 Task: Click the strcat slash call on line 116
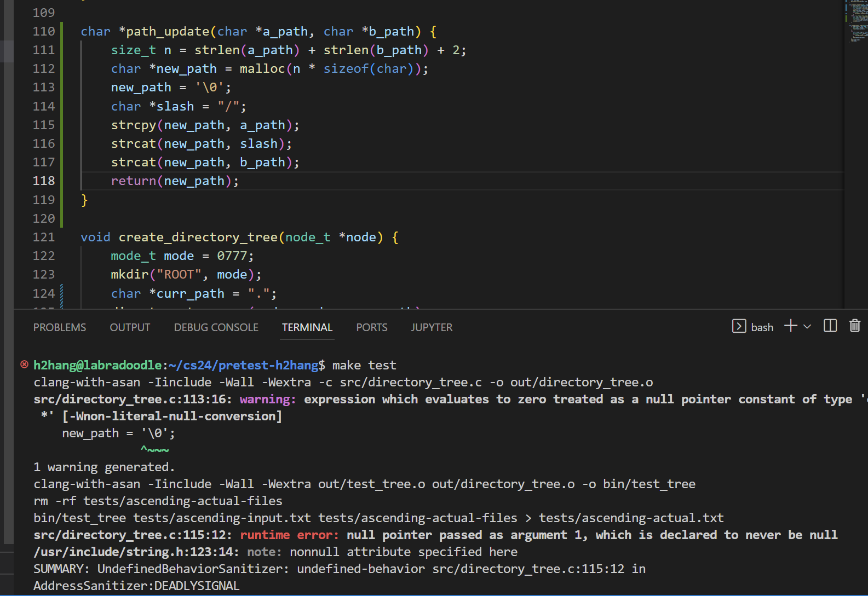click(202, 144)
